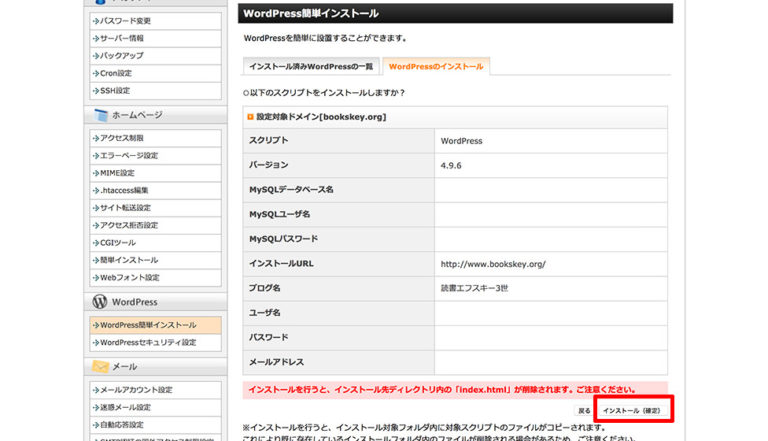Image resolution: width=768 pixels, height=441 pixels.
Task: Click the version value 4.9.6
Action: point(451,166)
